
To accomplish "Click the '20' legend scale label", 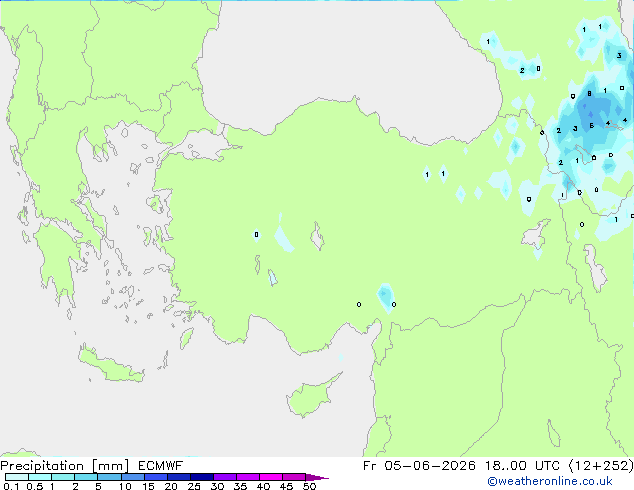I will (171, 486).
